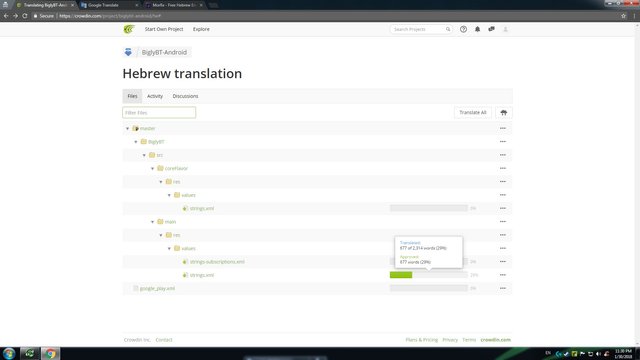
Task: Bookmark the page with star icon
Action: click(623, 16)
